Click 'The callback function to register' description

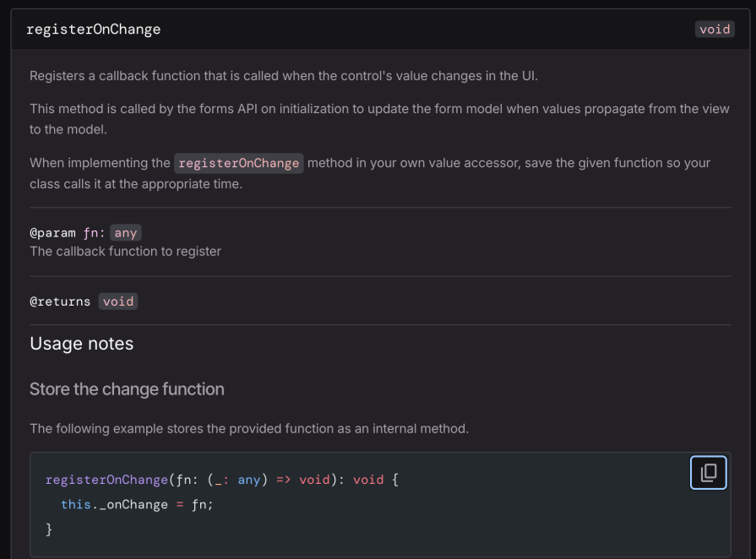coord(125,251)
